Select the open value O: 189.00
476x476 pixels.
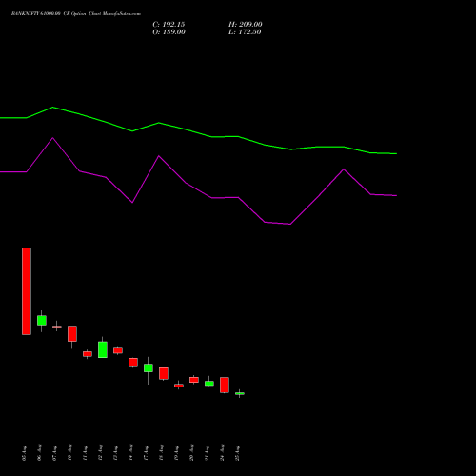tap(169, 32)
